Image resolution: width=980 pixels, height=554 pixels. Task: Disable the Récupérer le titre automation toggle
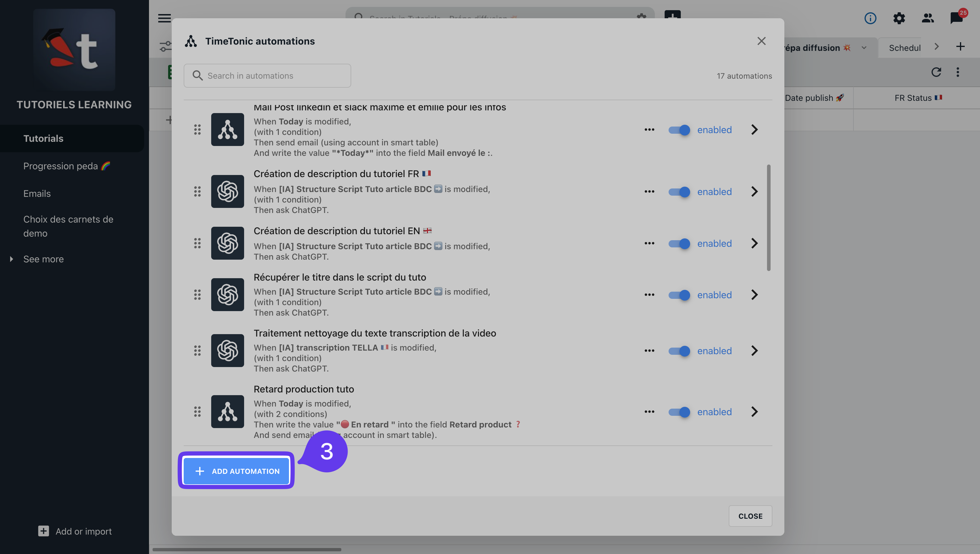coord(679,295)
